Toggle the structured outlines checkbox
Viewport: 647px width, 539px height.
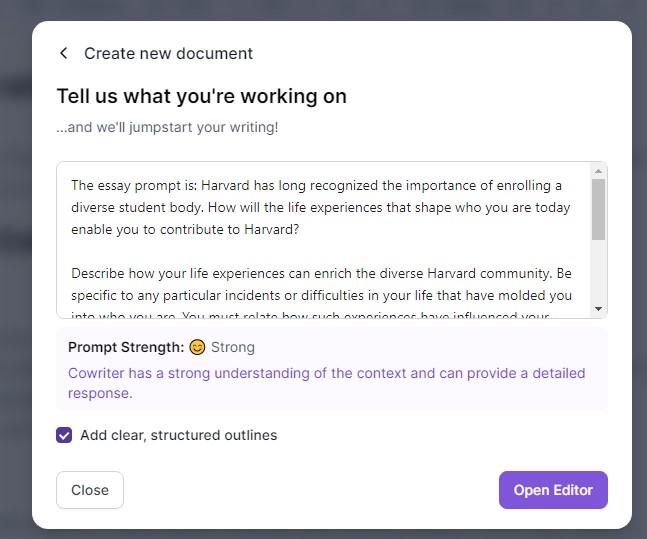pos(64,435)
